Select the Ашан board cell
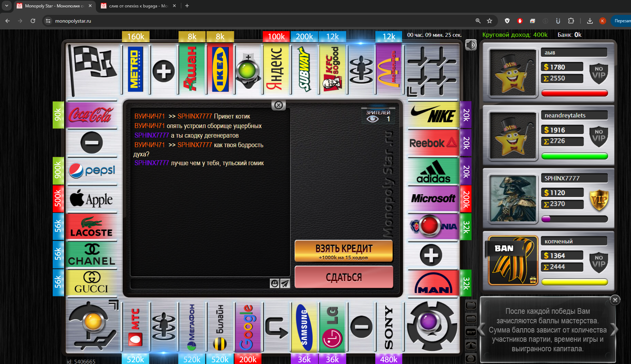The image size is (631, 364). (x=192, y=69)
